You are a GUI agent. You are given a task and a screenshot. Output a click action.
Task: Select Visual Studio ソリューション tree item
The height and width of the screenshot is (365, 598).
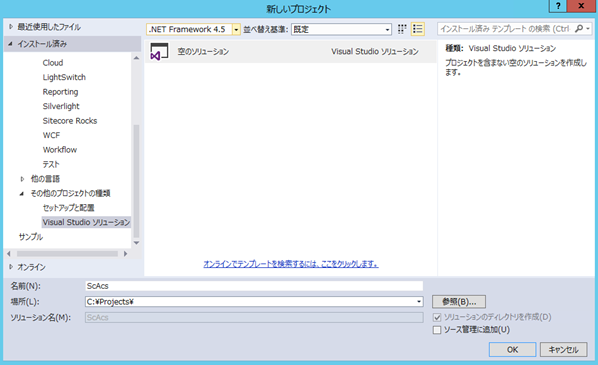pyautogui.click(x=86, y=222)
